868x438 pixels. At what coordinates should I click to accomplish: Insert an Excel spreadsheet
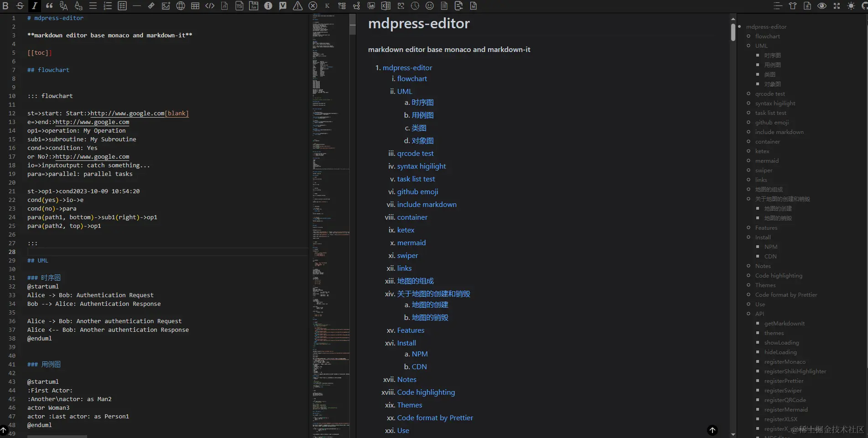click(386, 6)
